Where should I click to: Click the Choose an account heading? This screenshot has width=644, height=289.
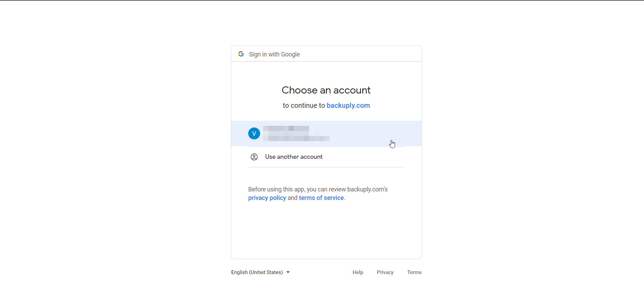point(326,90)
